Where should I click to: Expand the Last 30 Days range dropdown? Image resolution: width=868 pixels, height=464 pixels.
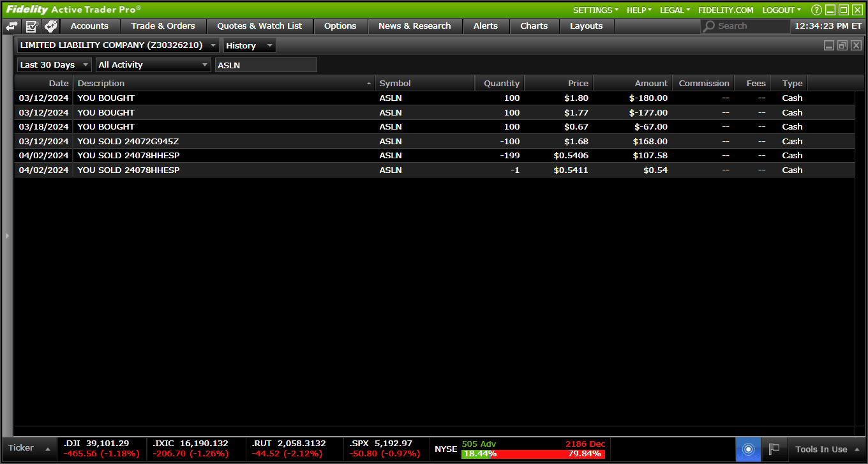pos(54,65)
